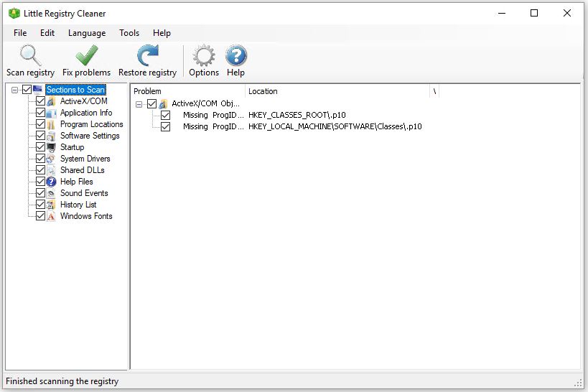The image size is (588, 392).
Task: Click the Windows Fonts letter A icon
Action: point(52,216)
